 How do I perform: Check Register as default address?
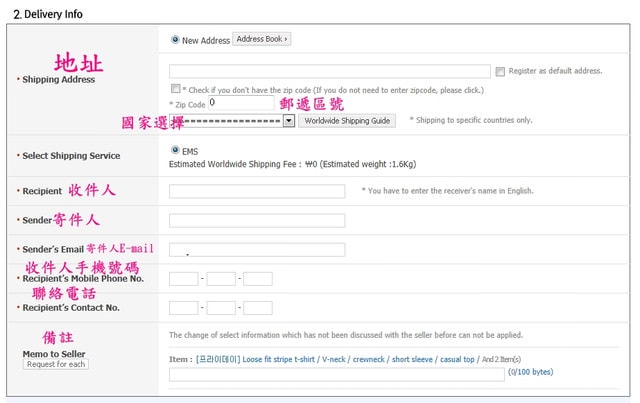point(500,72)
